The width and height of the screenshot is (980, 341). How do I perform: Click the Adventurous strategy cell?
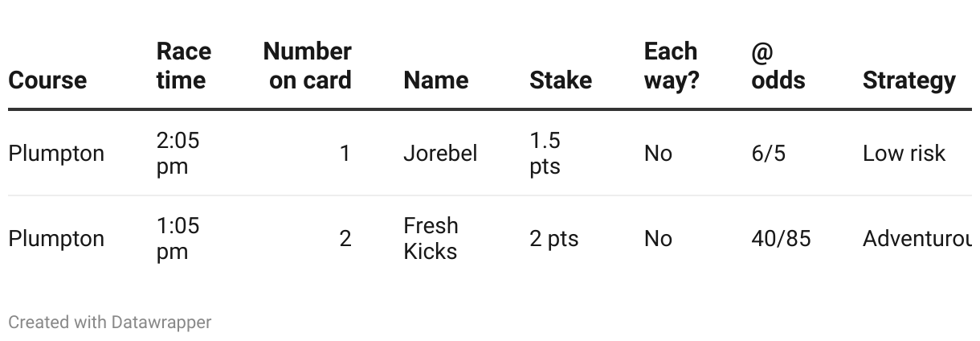pos(917,239)
